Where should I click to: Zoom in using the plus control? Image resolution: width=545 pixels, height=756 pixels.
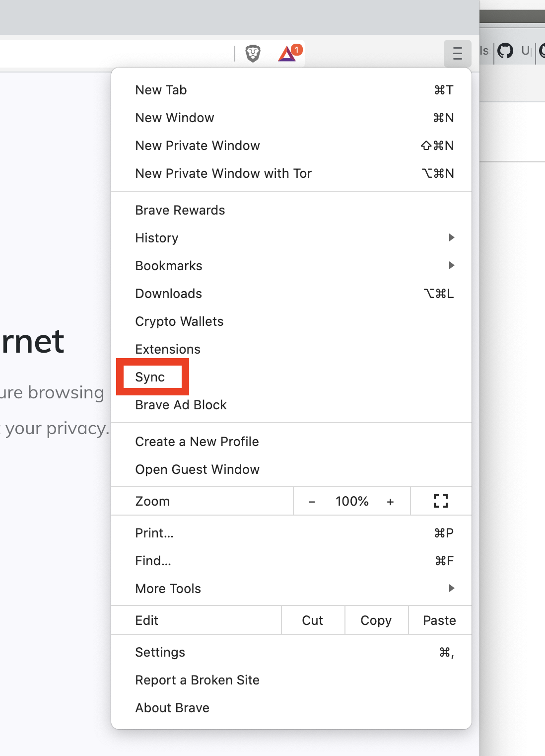(391, 502)
